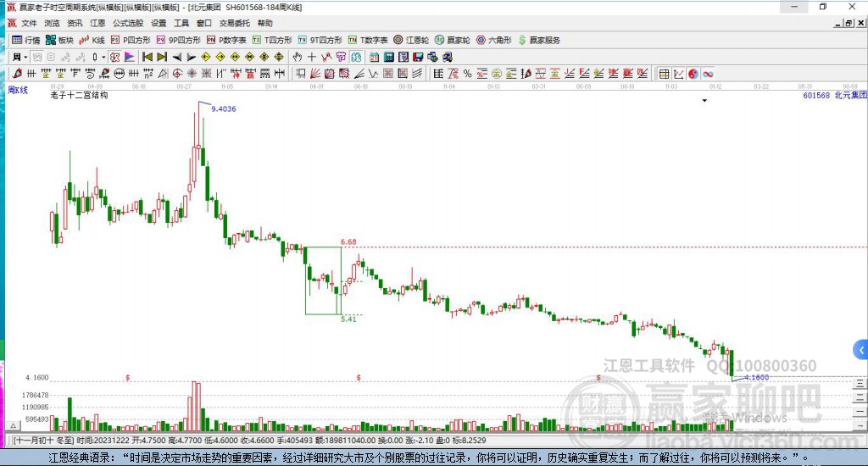Click the red-blue yin-yang circle icon
This screenshot has width=868, height=466.
point(693,74)
